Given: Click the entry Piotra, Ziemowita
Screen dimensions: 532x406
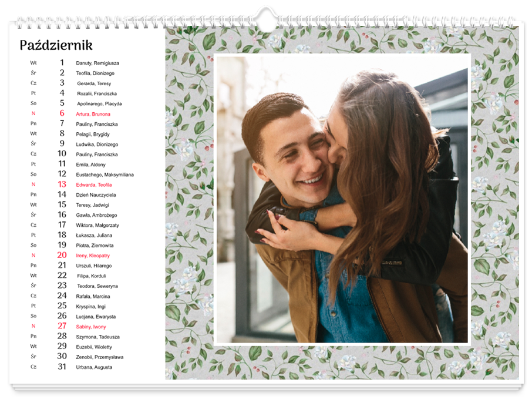Looking at the screenshot, I should [x=95, y=246].
